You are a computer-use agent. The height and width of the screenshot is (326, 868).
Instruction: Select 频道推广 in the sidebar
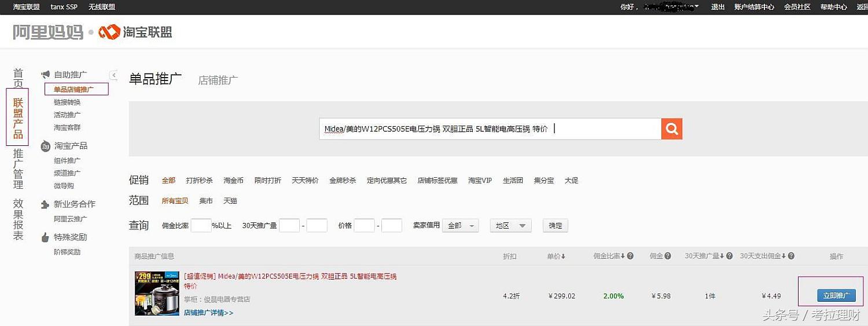click(67, 173)
